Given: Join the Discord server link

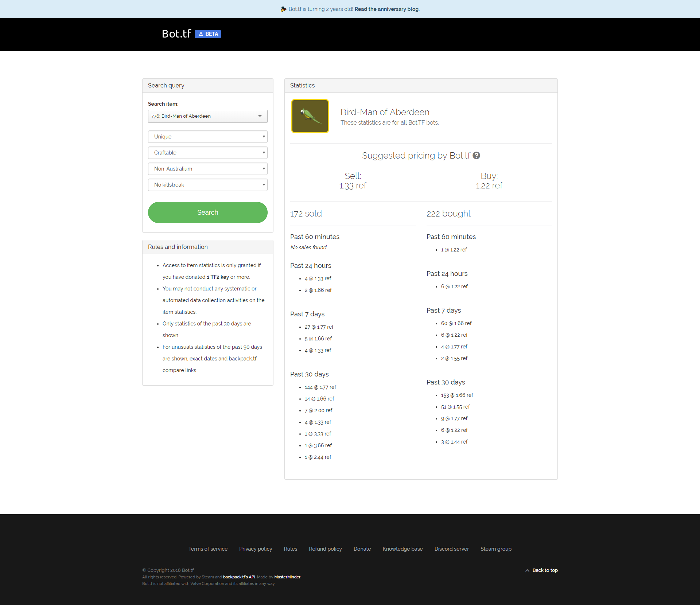Looking at the screenshot, I should click(451, 549).
